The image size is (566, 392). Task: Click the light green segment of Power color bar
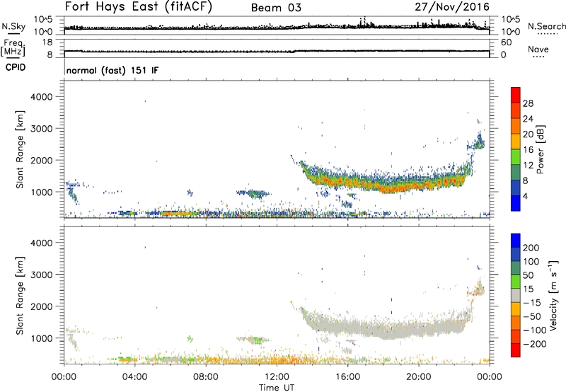point(516,156)
